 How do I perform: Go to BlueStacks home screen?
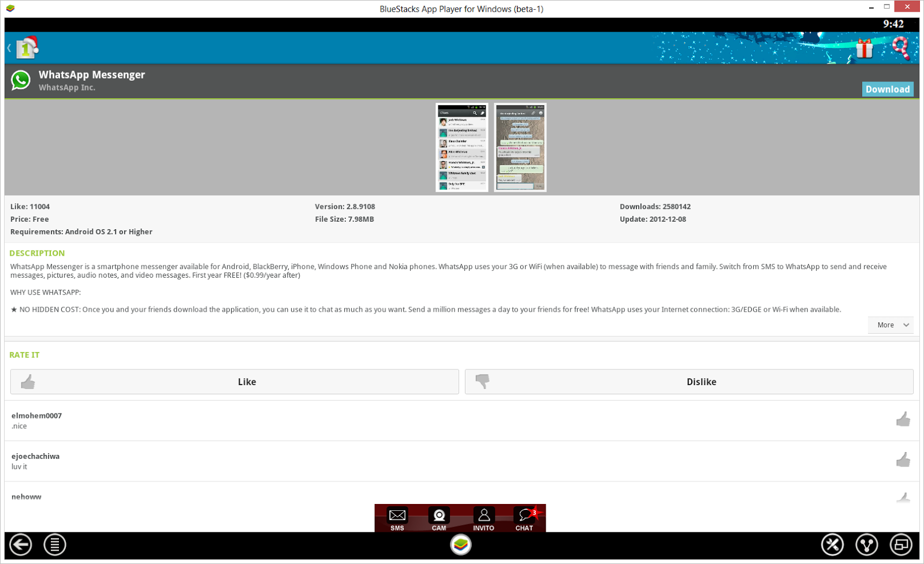[461, 545]
